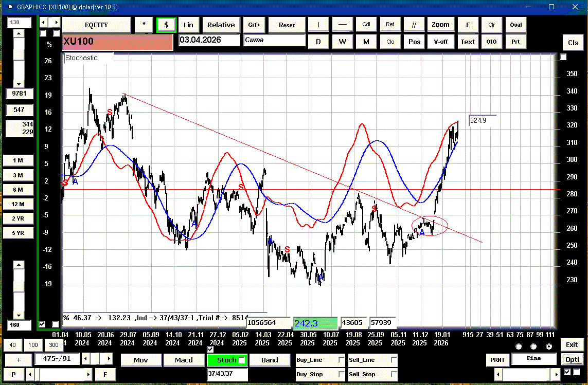
Task: Click the stochastic parameters field 37/43/37
Action: (x=227, y=374)
